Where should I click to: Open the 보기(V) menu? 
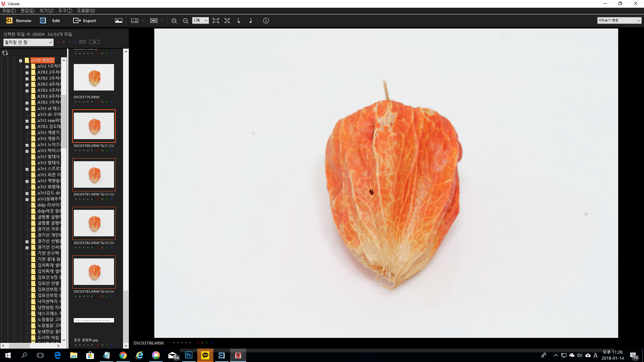46,10
